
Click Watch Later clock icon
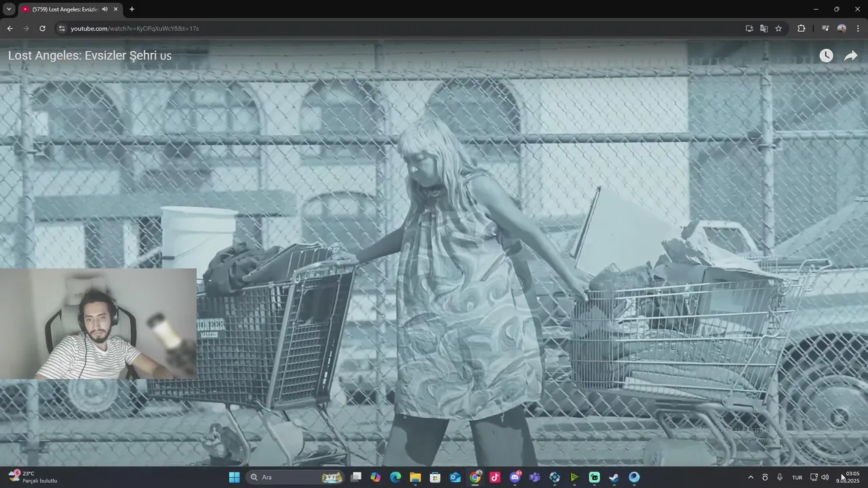click(x=826, y=56)
